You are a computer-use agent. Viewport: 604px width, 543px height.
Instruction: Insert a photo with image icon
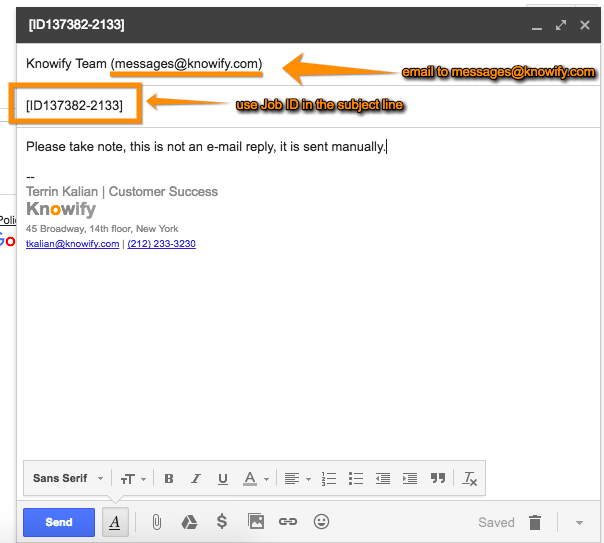(x=256, y=521)
